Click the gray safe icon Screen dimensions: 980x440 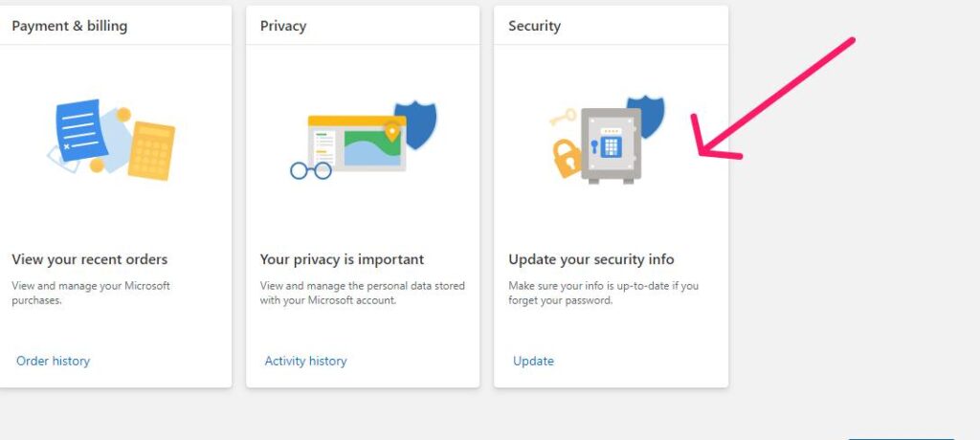click(x=611, y=143)
